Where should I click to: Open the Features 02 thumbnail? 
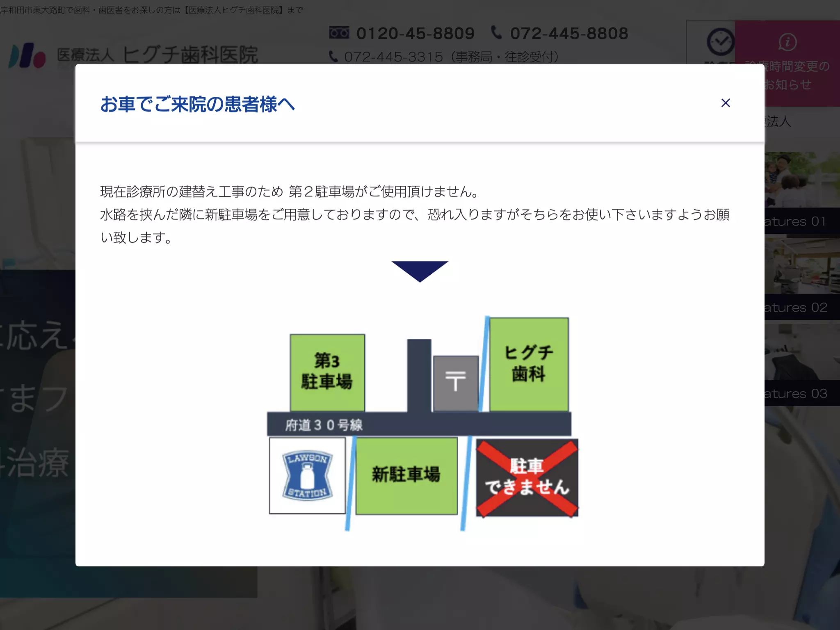pyautogui.click(x=802, y=279)
